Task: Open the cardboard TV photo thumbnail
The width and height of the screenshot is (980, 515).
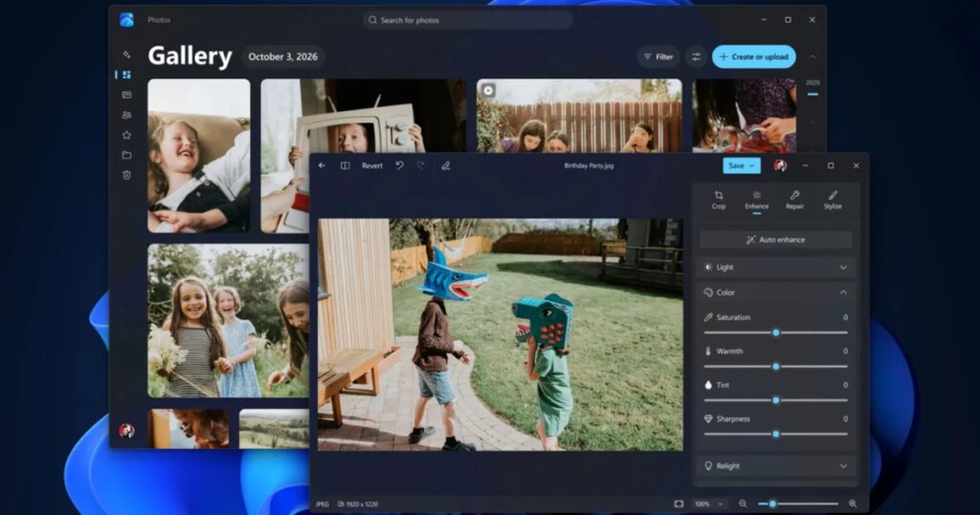Action: pyautogui.click(x=363, y=116)
